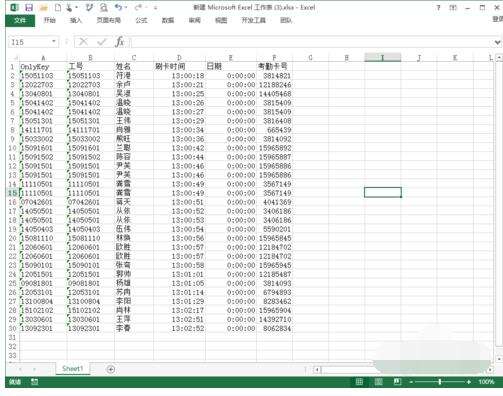Add a new sheet with plus icon
503x396 pixels.
(111, 369)
